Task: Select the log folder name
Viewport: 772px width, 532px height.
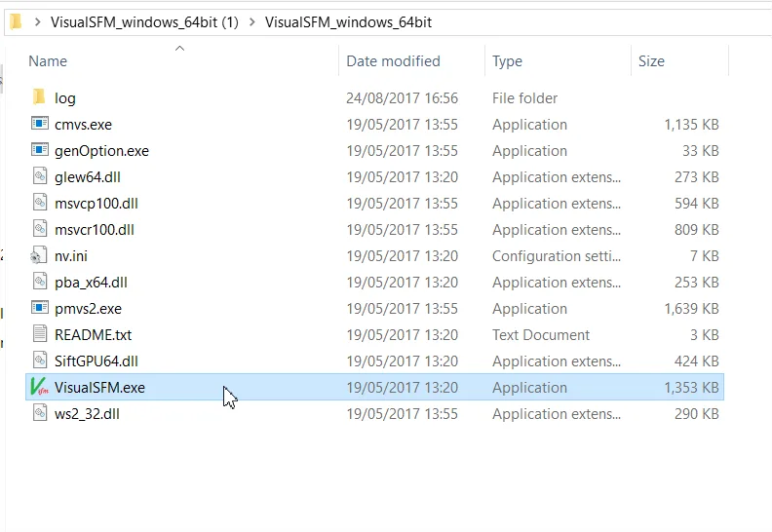Action: pyautogui.click(x=65, y=98)
